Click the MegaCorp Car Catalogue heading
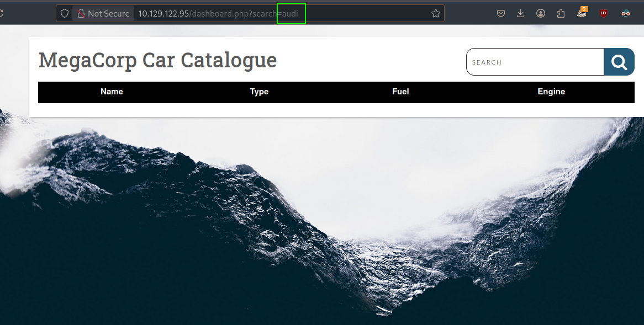 click(157, 60)
